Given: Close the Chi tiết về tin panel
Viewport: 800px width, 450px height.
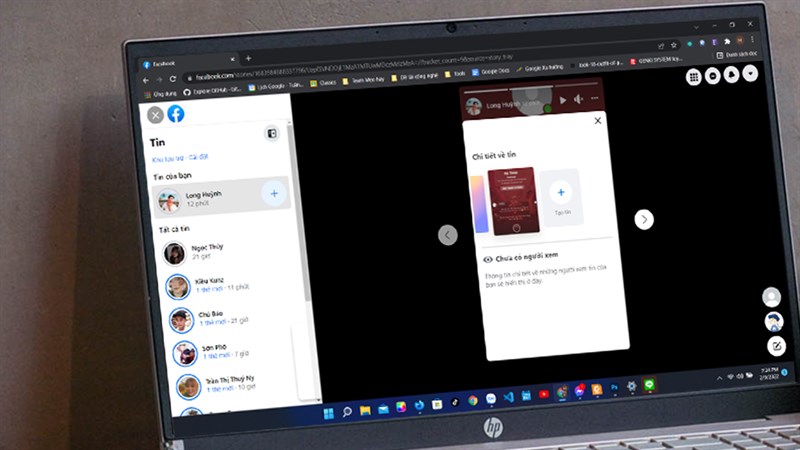Looking at the screenshot, I should click(x=598, y=120).
